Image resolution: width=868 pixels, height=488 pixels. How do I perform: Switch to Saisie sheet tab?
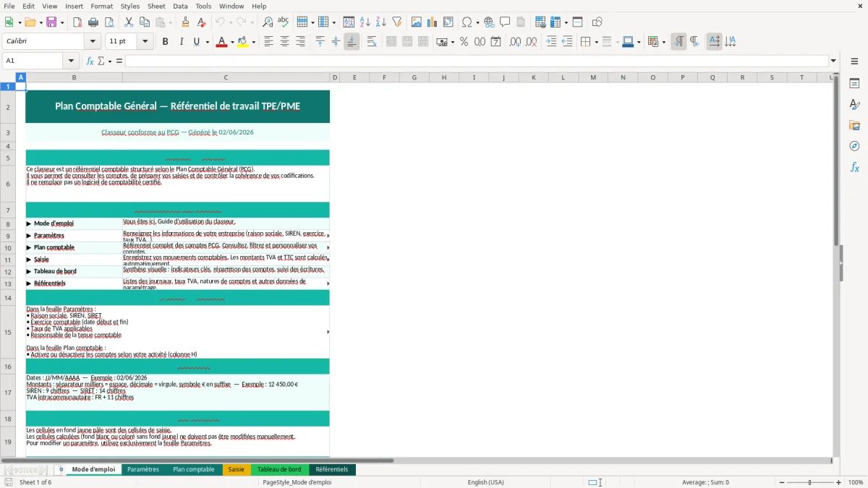(237, 470)
